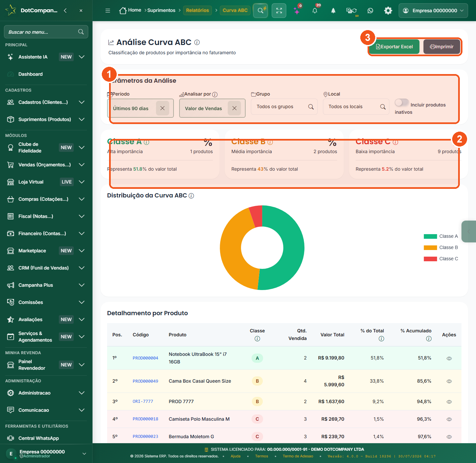This screenshot has height=463, width=476.
Task: Expand Suprimentos (Produtos) sidebar section
Action: coord(46,119)
